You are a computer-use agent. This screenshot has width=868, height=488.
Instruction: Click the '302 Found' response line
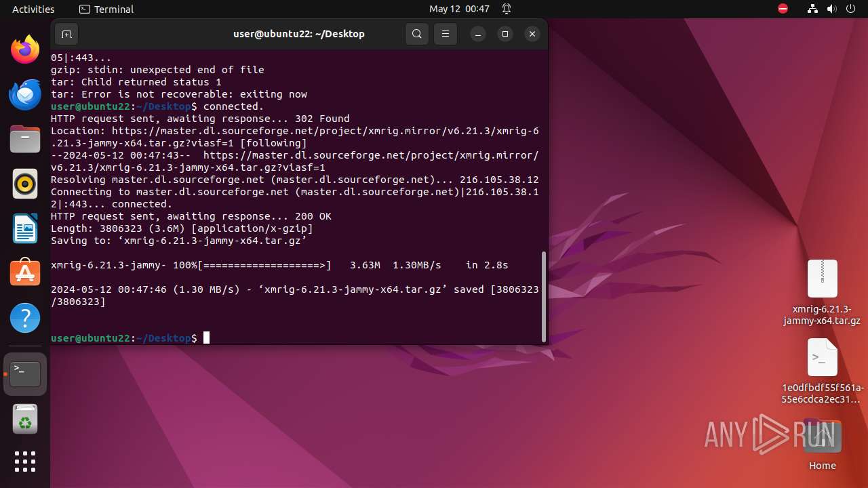point(200,119)
